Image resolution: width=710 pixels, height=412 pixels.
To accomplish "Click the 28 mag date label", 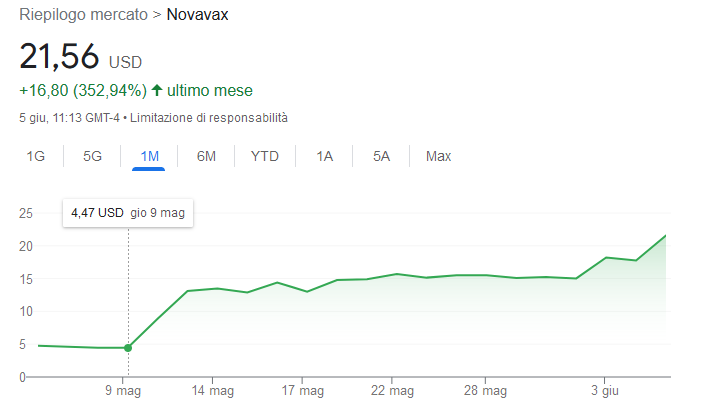I will coord(485,391).
